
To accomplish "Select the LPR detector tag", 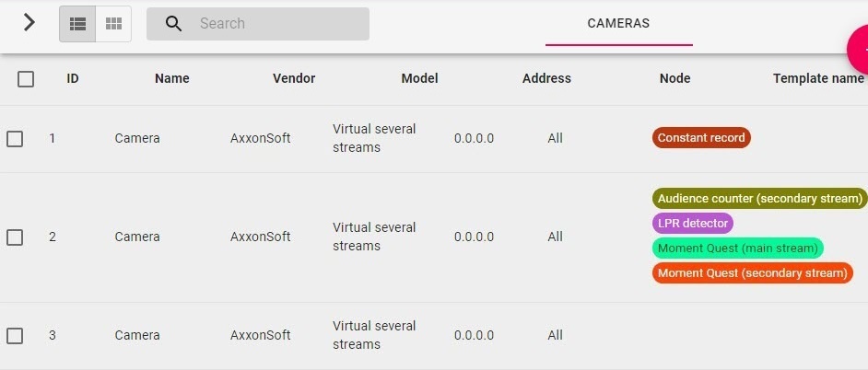I will [x=693, y=224].
